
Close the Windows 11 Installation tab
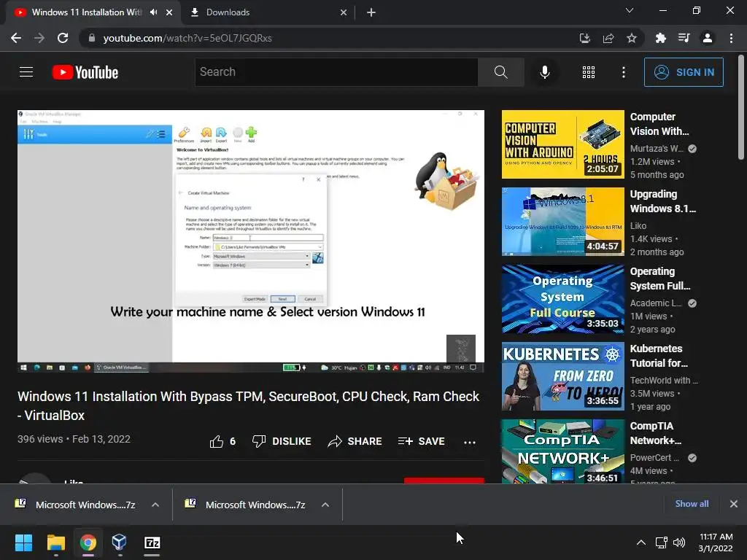[169, 12]
